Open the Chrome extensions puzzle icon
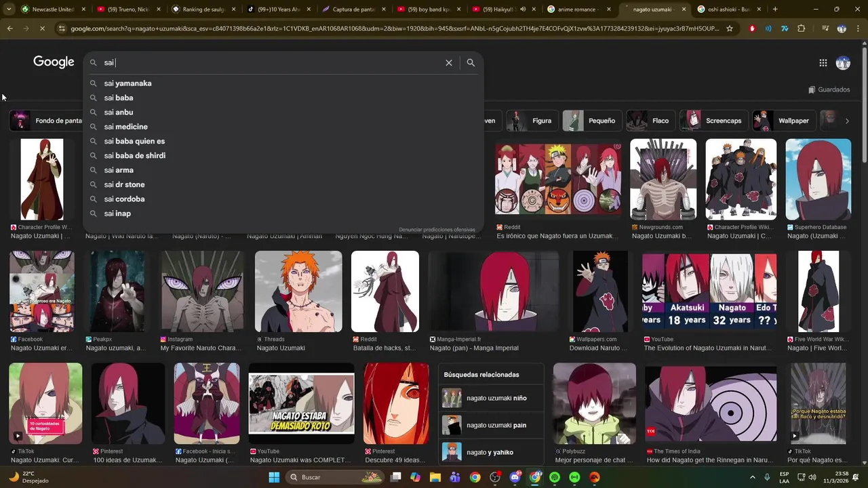This screenshot has height=488, width=868. click(802, 28)
